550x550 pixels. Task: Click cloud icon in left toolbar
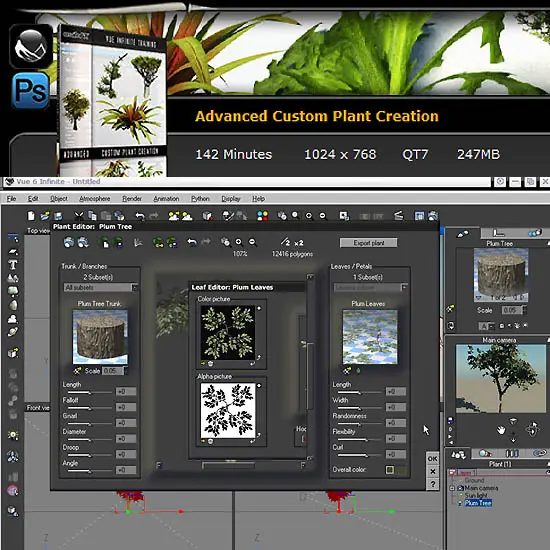click(x=13, y=318)
